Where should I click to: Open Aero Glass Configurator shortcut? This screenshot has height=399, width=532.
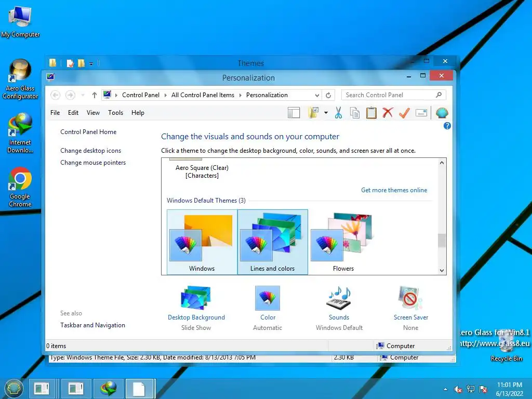click(x=20, y=79)
